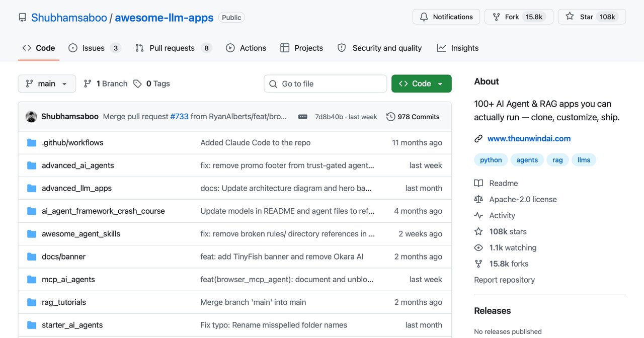Image resolution: width=644 pixels, height=338 pixels.
Task: Open the Projects tab
Action: coord(302,48)
